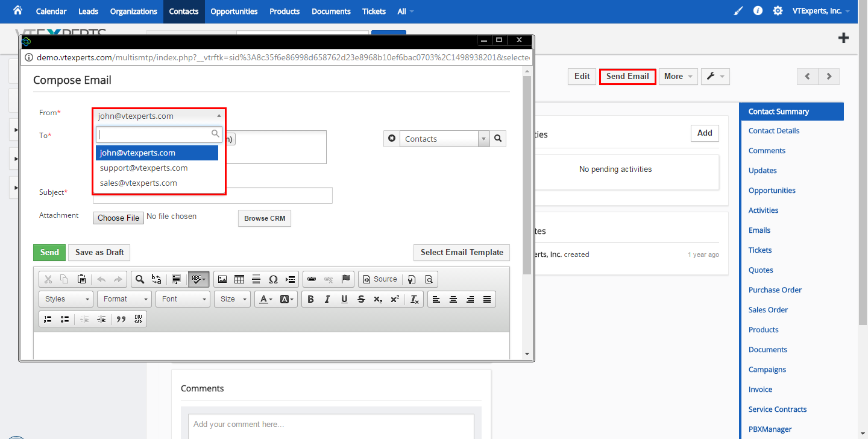Open the Calendar tab
The image size is (868, 439).
51,11
